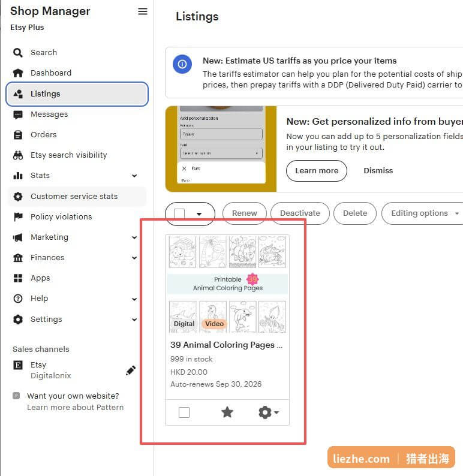Viewport: 463px width, 476px height.
Task: Dismiss the personalization announcement
Action: point(378,171)
